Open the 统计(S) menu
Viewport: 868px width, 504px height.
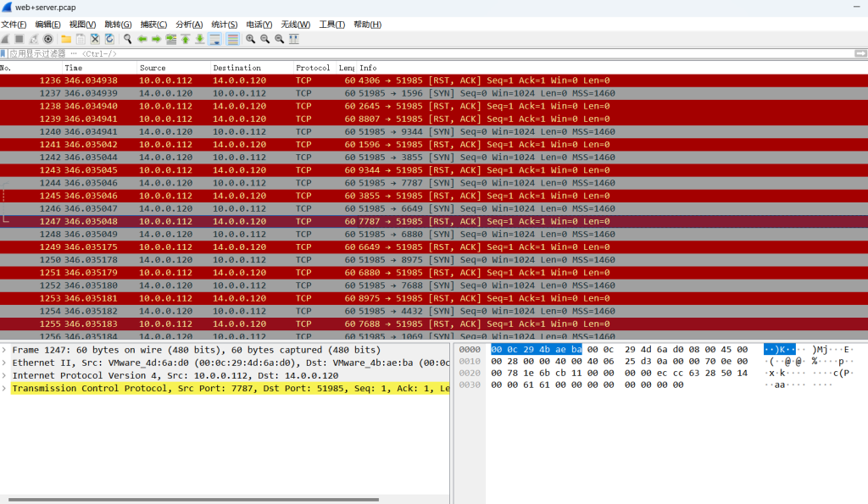tap(224, 25)
